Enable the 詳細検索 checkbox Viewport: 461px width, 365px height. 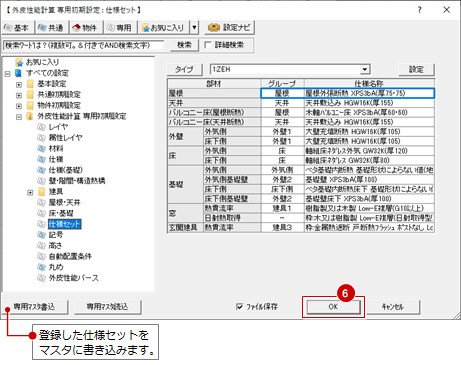(x=208, y=45)
